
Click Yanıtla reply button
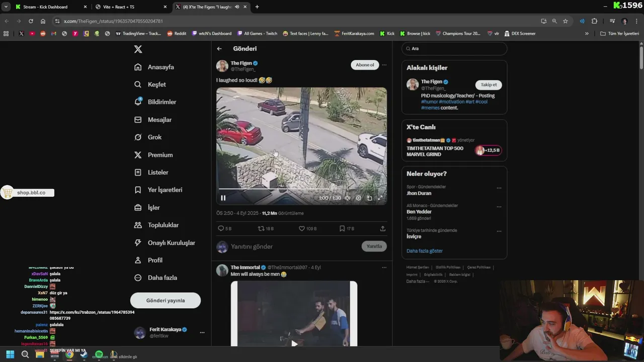click(374, 246)
